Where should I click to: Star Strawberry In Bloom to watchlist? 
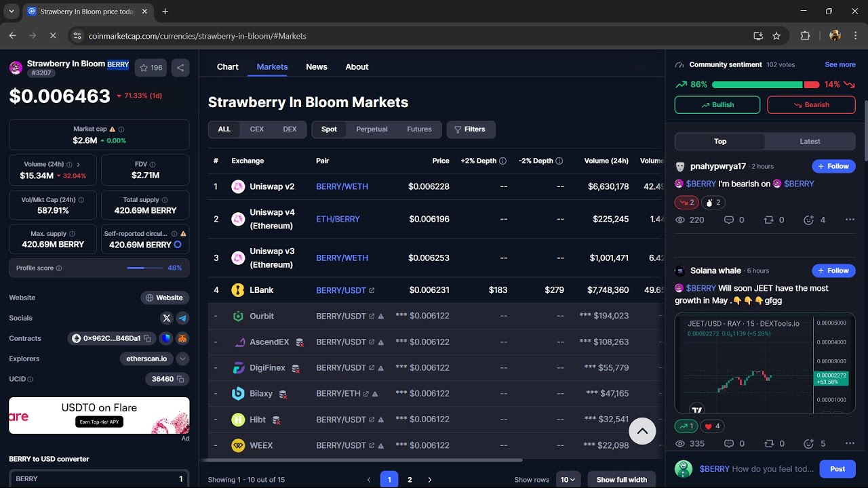[151, 68]
